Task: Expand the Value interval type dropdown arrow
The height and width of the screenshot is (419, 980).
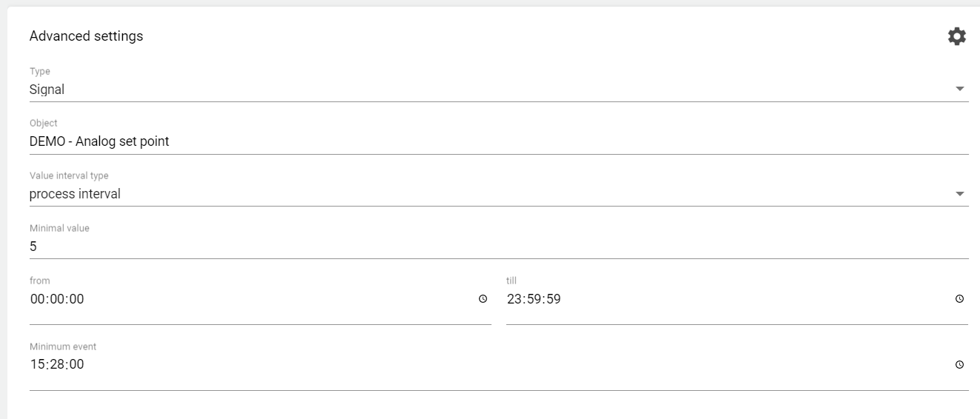Action: click(x=960, y=194)
